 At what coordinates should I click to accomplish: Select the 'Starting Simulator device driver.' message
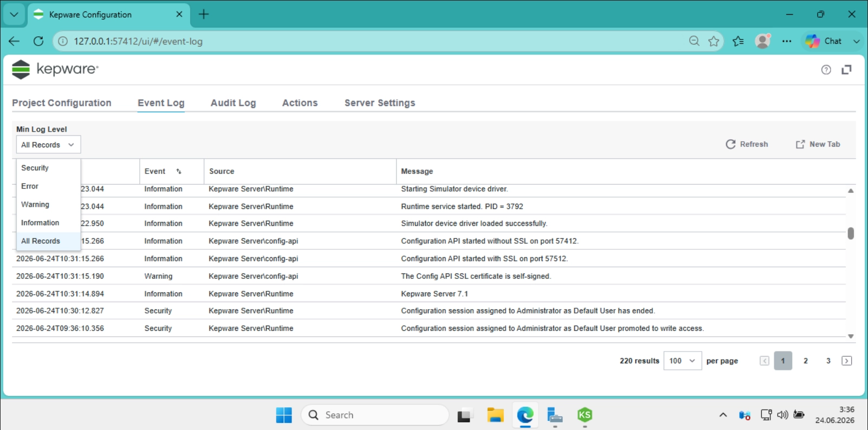coord(454,189)
